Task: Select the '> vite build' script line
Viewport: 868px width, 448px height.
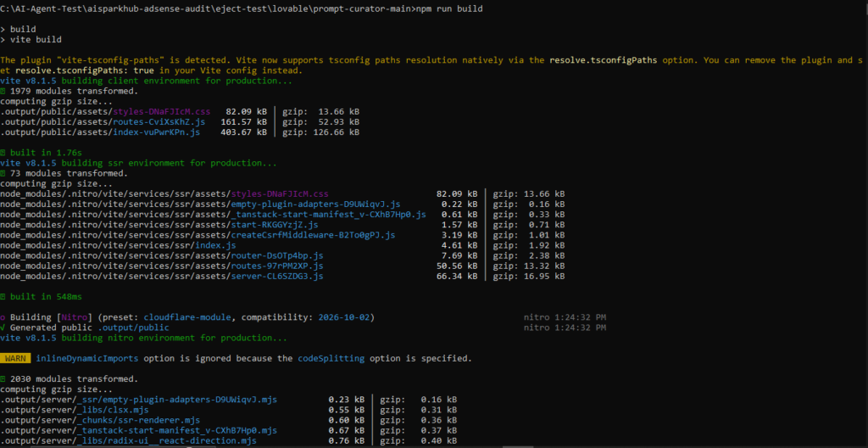Action: point(31,40)
